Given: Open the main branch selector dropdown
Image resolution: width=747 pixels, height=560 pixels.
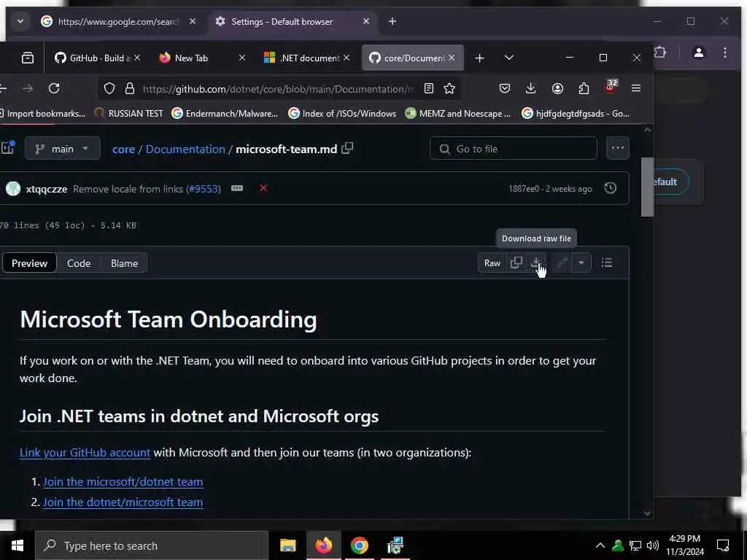Looking at the screenshot, I should (x=63, y=149).
